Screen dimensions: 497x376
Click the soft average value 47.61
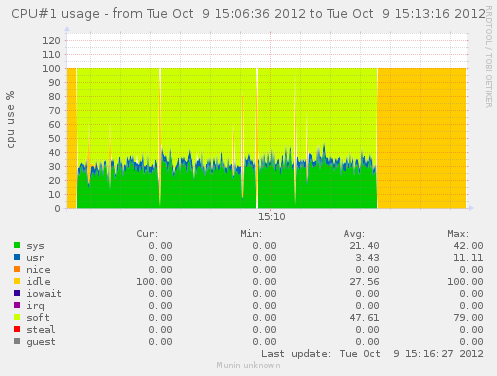(364, 318)
